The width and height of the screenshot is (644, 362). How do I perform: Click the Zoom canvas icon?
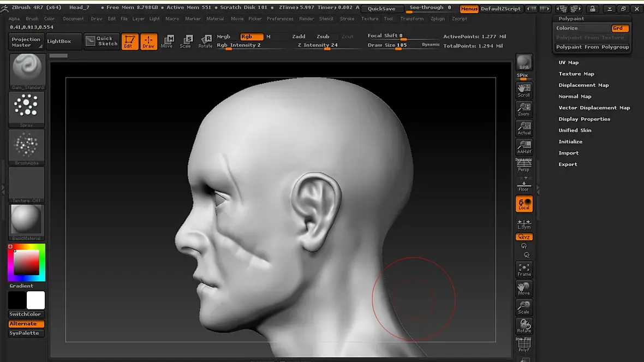coord(524,109)
